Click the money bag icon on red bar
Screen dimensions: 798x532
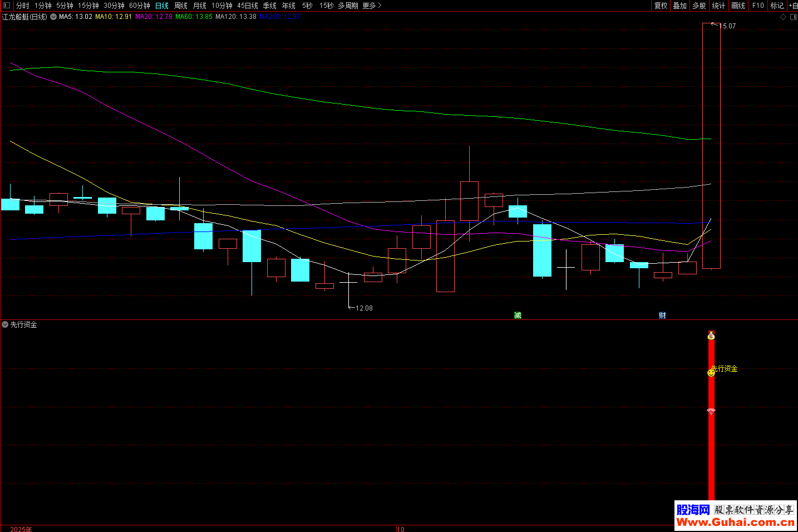[x=711, y=336]
